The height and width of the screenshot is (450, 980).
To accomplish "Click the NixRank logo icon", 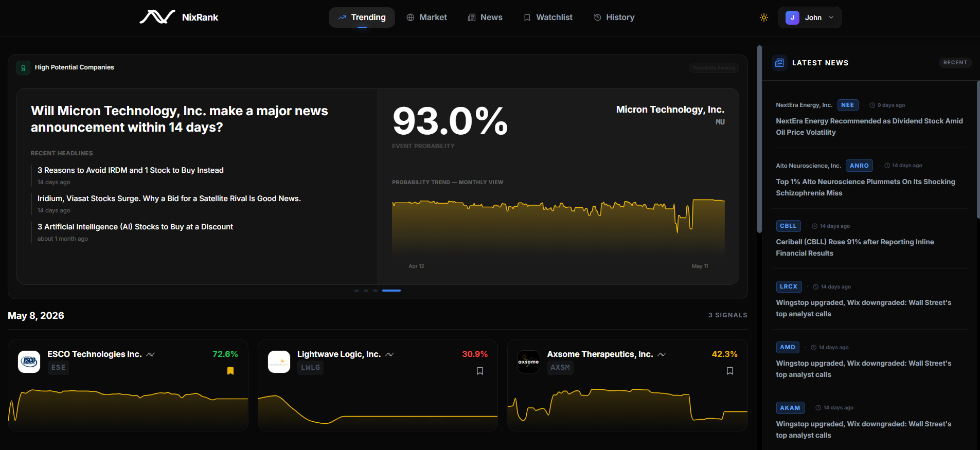I will click(157, 17).
